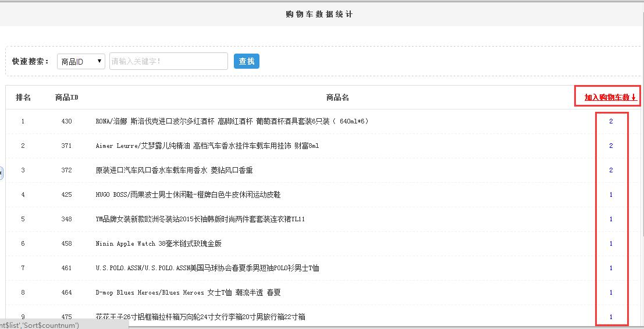644x329 pixels.
Task: Open cart count 1 for product 475
Action: coord(611,317)
